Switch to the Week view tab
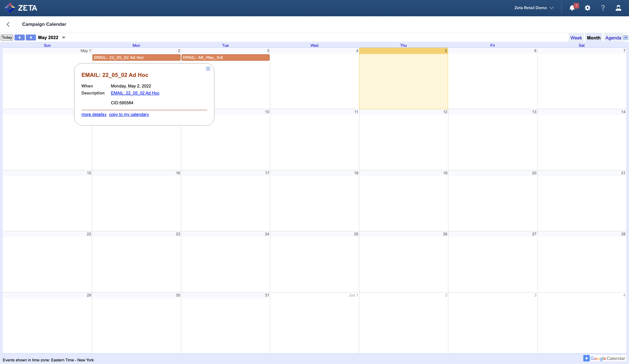Screen dimensions: 629x364 point(576,38)
